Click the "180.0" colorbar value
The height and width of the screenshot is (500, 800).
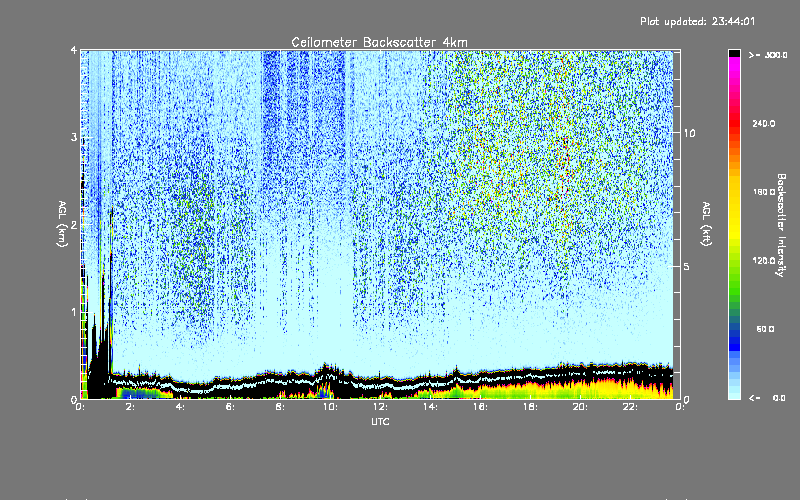pos(764,192)
